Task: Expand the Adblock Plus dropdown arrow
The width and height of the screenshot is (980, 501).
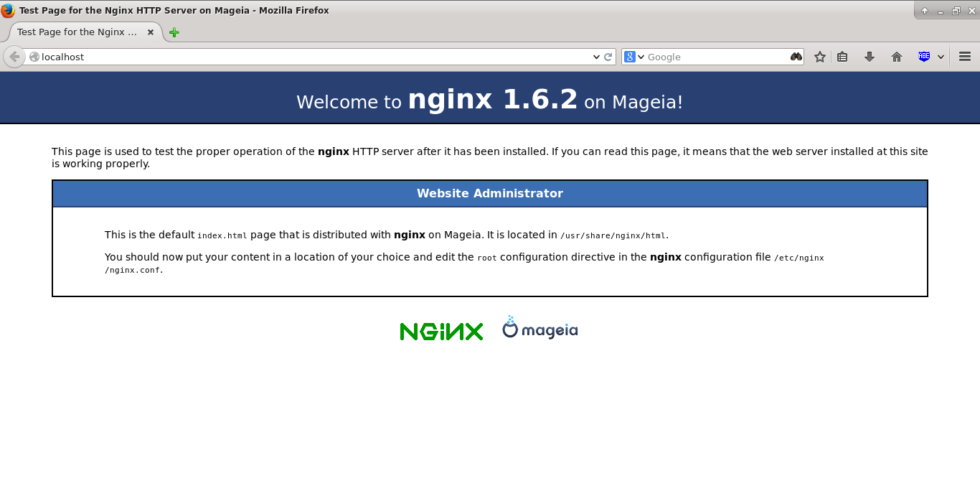Action: (941, 57)
